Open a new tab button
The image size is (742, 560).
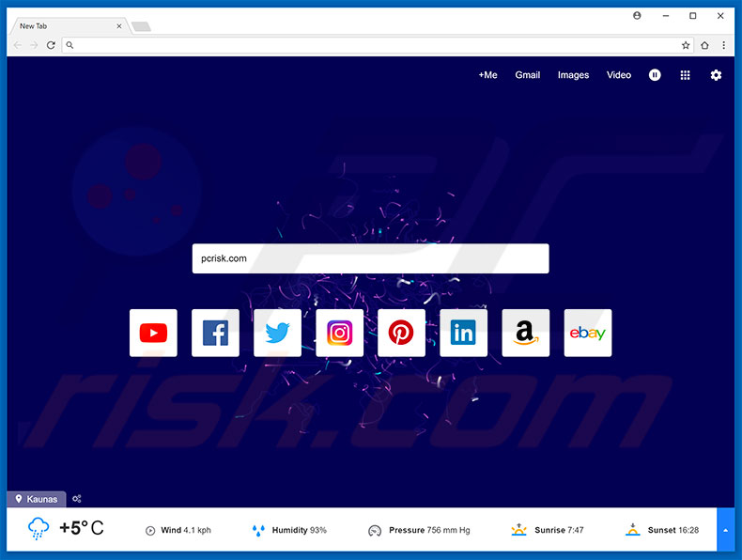pos(141,26)
